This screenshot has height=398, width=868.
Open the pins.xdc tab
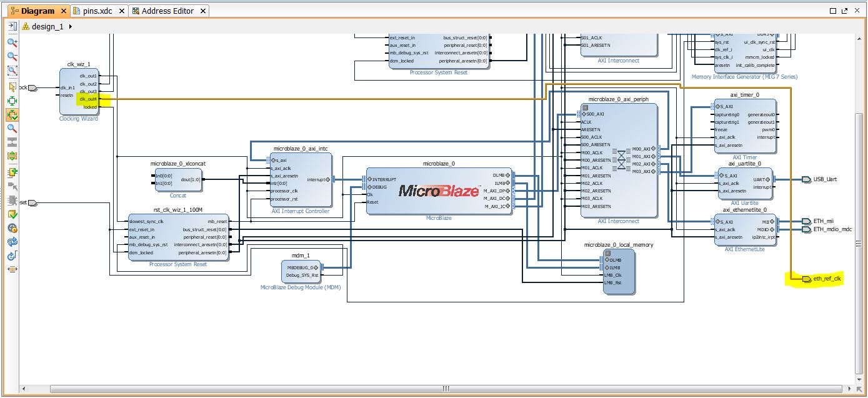tap(97, 11)
